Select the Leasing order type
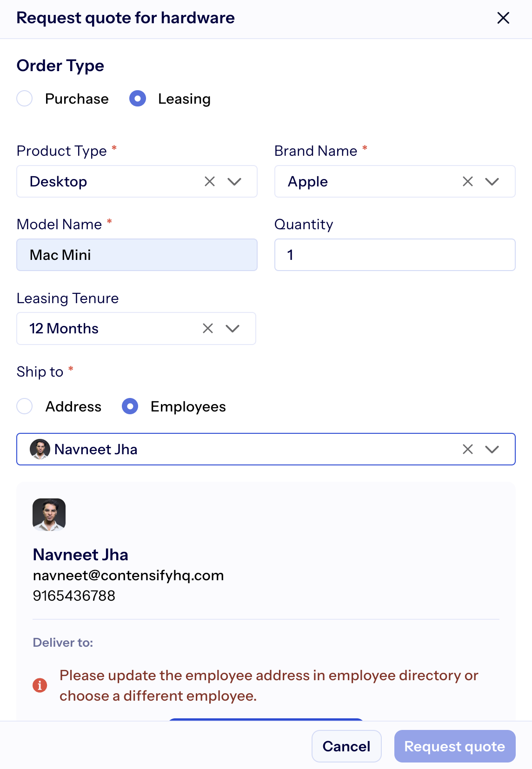532x769 pixels. [x=138, y=99]
